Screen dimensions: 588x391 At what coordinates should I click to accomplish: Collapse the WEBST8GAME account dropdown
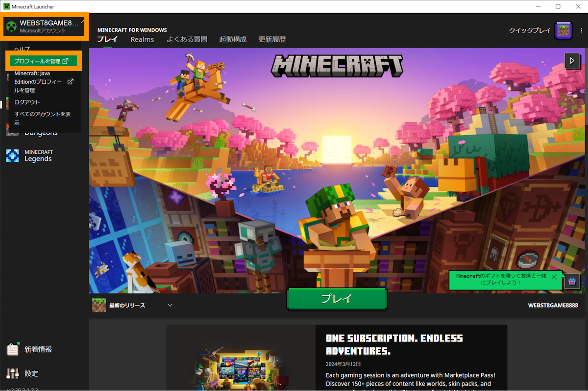click(43, 26)
